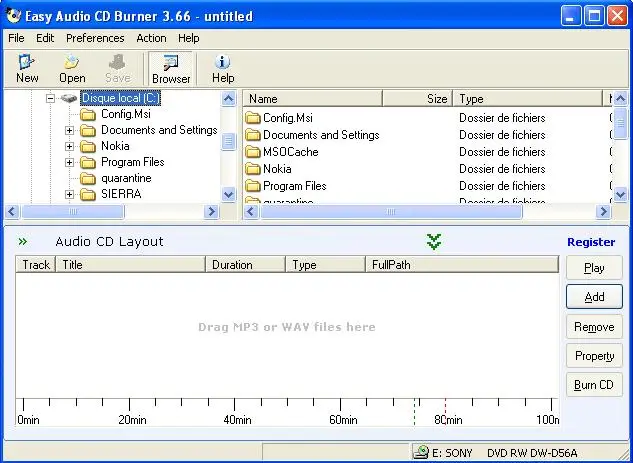Viewport: 633px width, 463px height.
Task: Click the Nokia folder icon in tree
Action: click(x=88, y=146)
